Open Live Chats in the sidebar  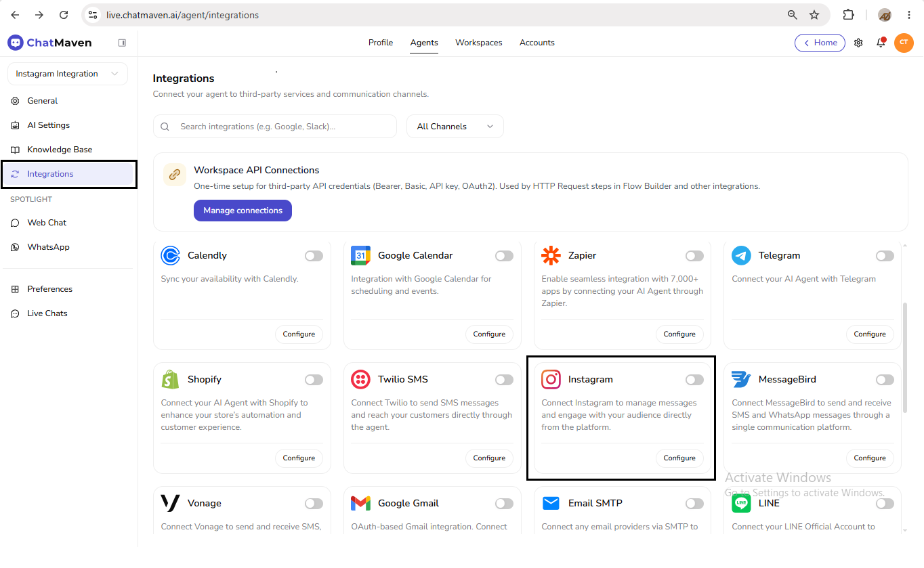(68, 313)
